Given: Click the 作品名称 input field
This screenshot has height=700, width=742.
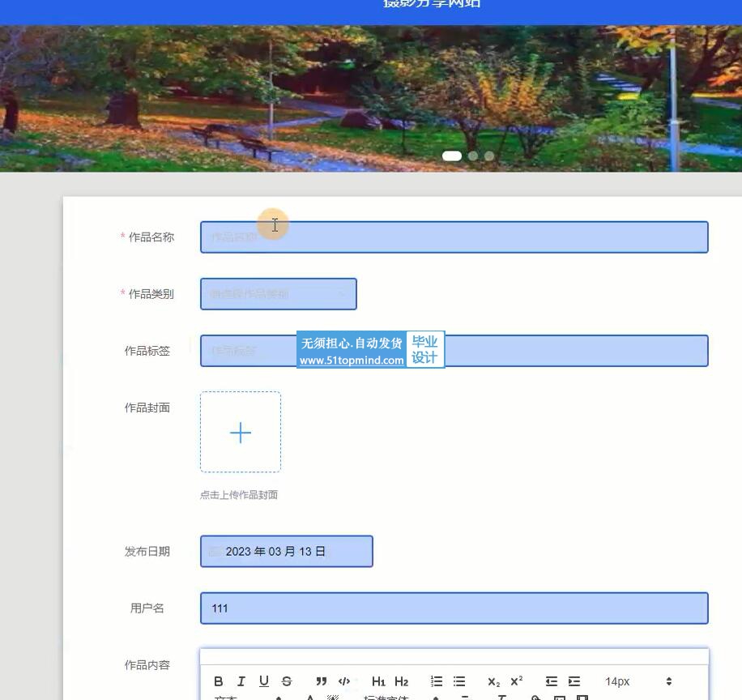Looking at the screenshot, I should [454, 237].
